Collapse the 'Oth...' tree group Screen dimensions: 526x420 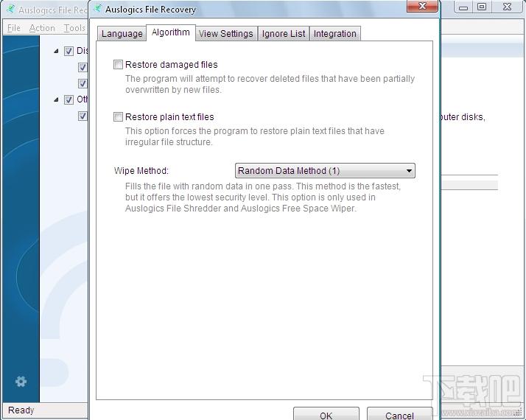pos(56,99)
